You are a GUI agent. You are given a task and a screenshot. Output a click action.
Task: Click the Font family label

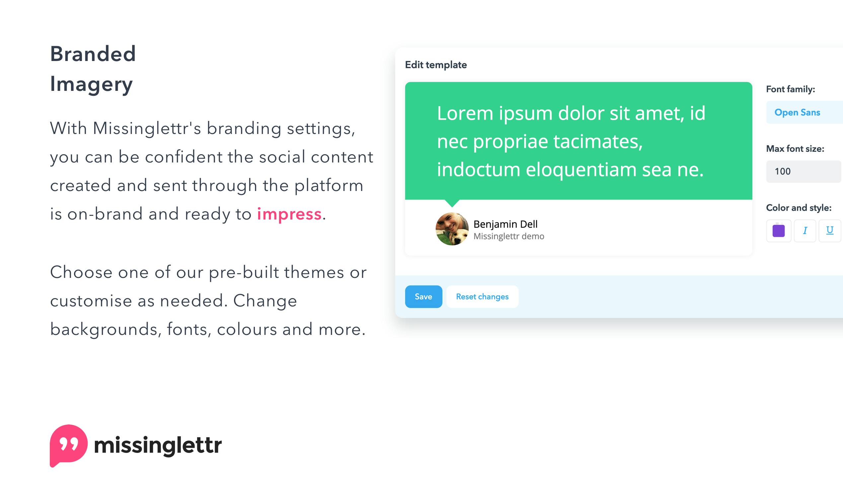(x=790, y=89)
